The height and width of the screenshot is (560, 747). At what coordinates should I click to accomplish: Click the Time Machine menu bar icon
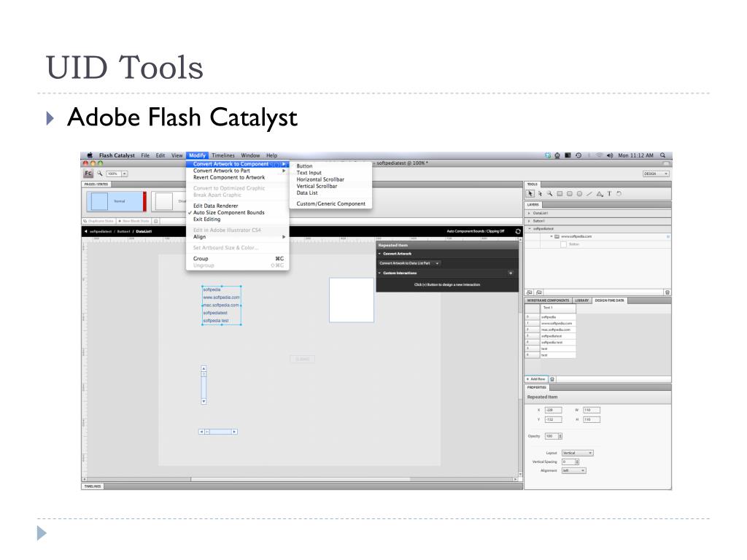578,155
